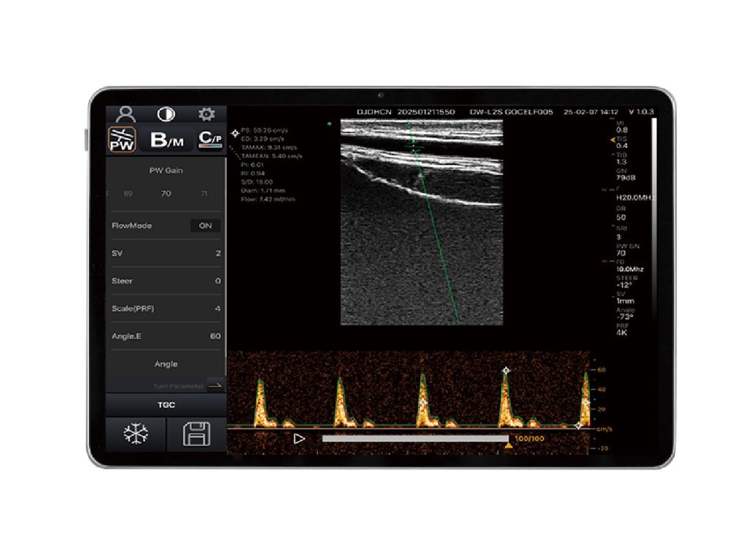Switch to B/M imaging mode
Viewport: 747px width, 560px height.
pos(166,140)
